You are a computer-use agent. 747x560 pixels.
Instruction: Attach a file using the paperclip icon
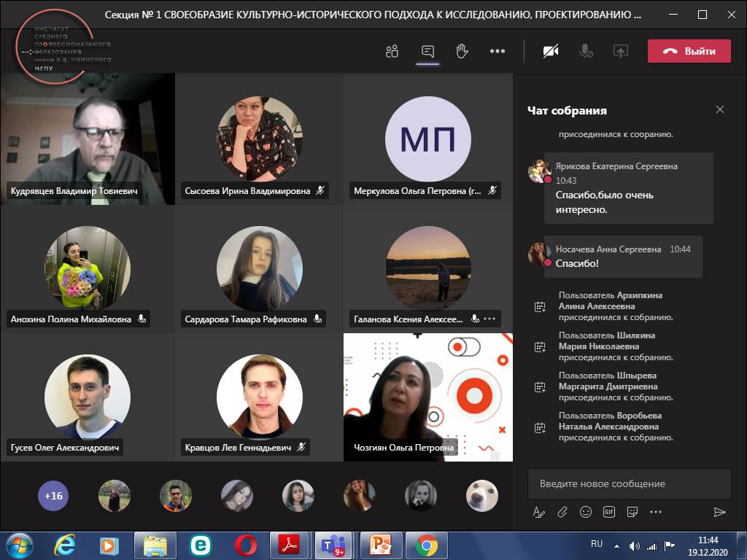point(562,512)
